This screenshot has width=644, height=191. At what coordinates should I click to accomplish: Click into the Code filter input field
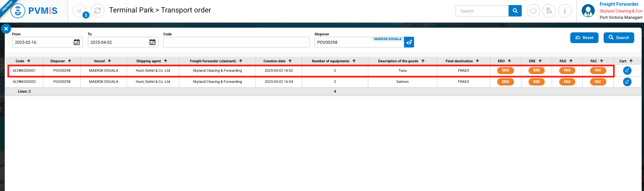pos(236,42)
